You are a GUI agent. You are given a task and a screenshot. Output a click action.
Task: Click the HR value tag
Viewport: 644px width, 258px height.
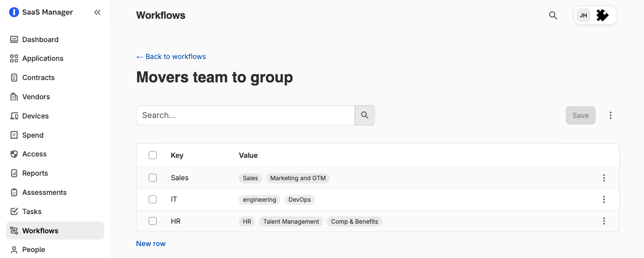[247, 221]
